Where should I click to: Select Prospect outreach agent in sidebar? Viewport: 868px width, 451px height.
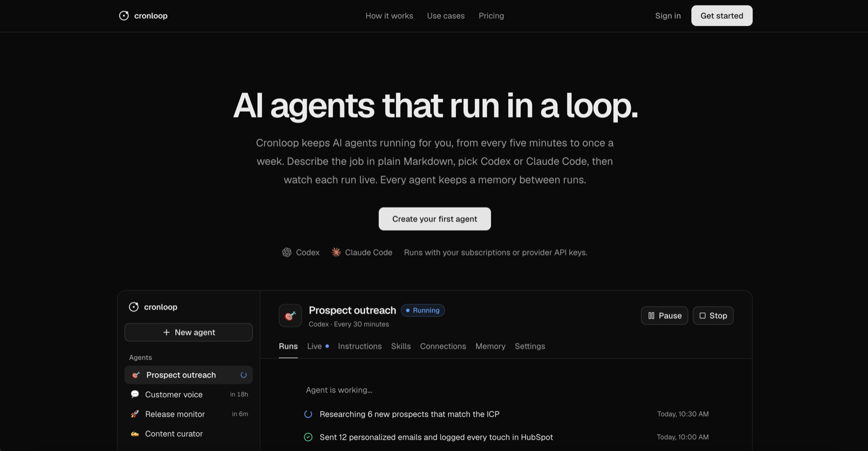click(188, 375)
